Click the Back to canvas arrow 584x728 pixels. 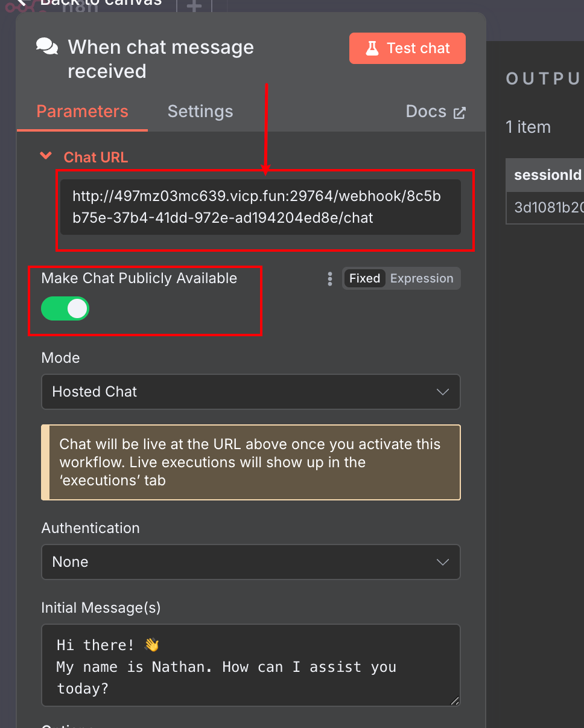coord(24,3)
